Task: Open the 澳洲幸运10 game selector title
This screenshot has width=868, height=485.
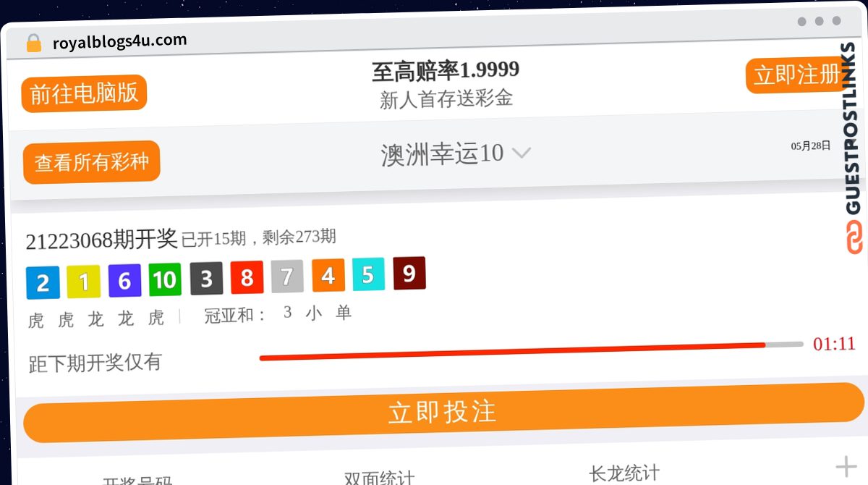Action: coord(442,154)
